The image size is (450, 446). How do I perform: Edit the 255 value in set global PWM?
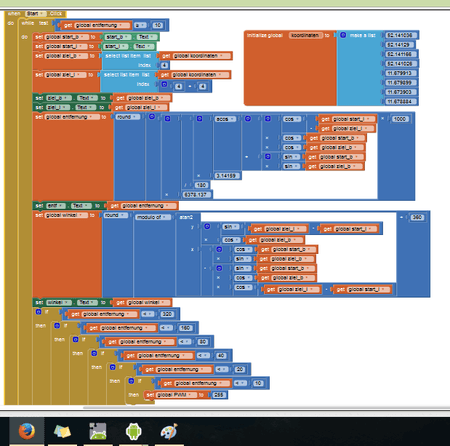pyautogui.click(x=219, y=395)
